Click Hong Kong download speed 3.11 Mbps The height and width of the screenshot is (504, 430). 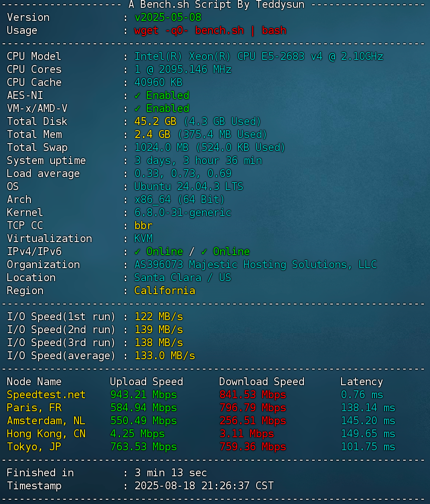click(247, 434)
